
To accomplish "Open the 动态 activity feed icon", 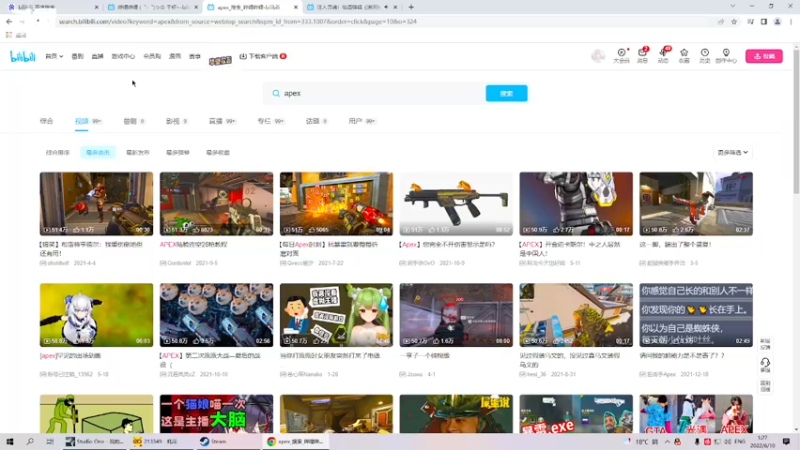I will click(663, 56).
